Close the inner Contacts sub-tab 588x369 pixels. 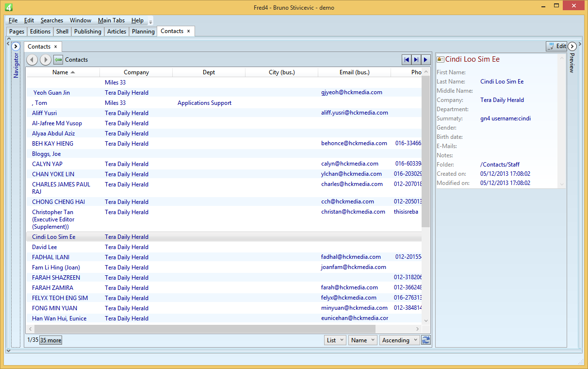55,47
